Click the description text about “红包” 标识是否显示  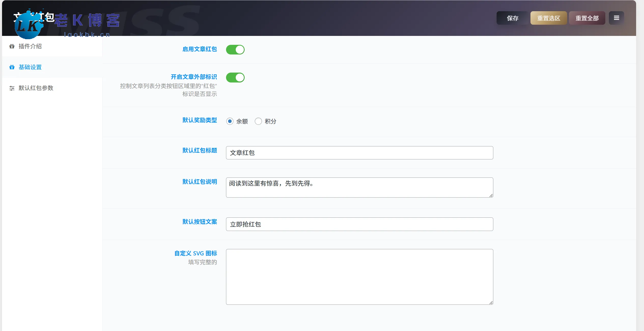(x=169, y=90)
